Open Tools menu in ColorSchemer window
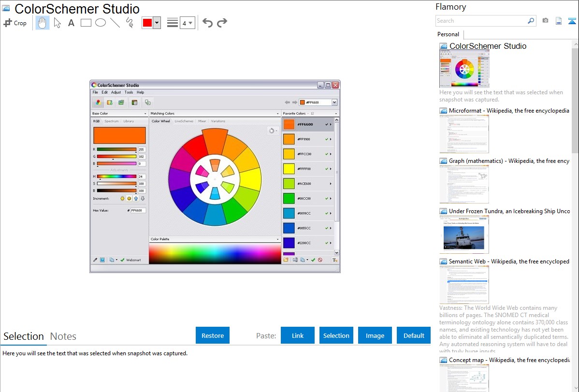Screen dimensions: 579x392 point(129,92)
